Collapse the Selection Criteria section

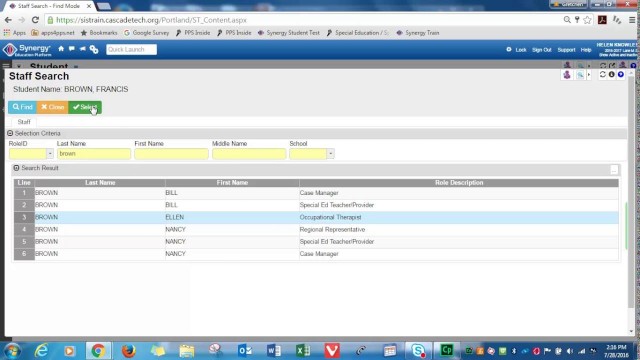tap(10, 133)
